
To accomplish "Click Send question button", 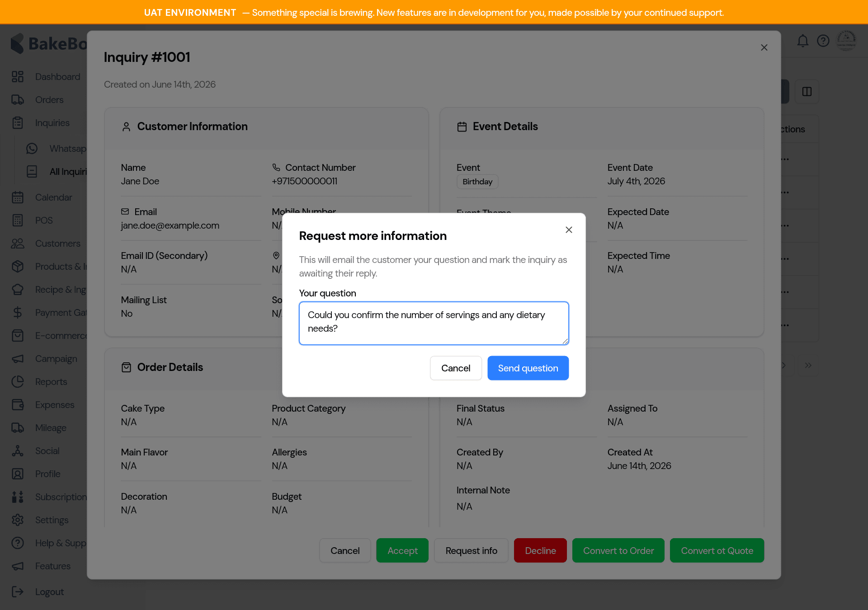I will point(528,368).
